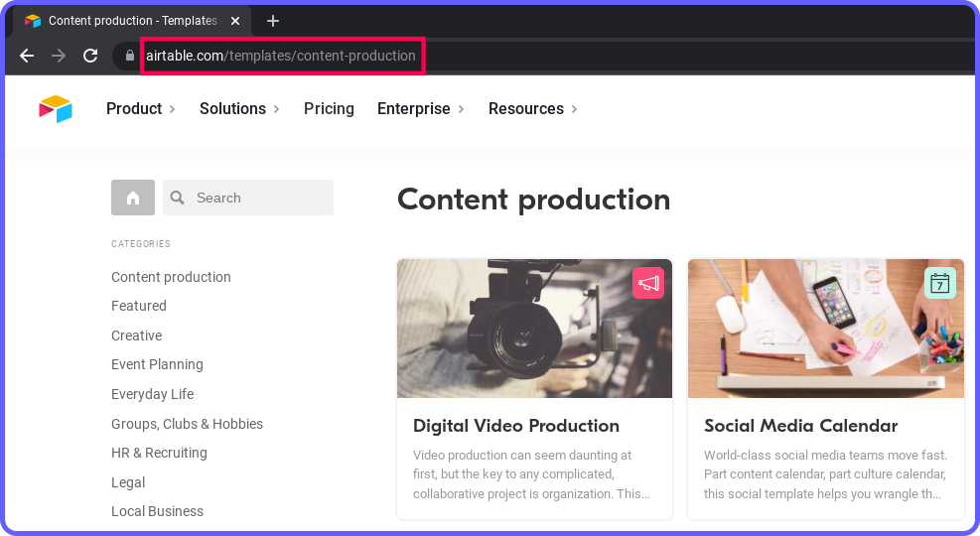Click the Airtable favicon on the browser tab
Viewport: 980px width, 536px height.
(33, 21)
